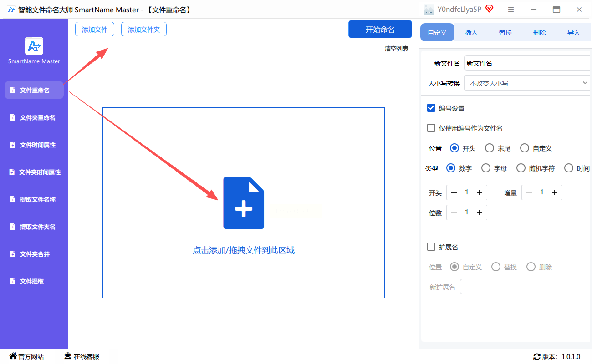Switch to the 删除 tab
The height and width of the screenshot is (364, 592).
tap(540, 33)
